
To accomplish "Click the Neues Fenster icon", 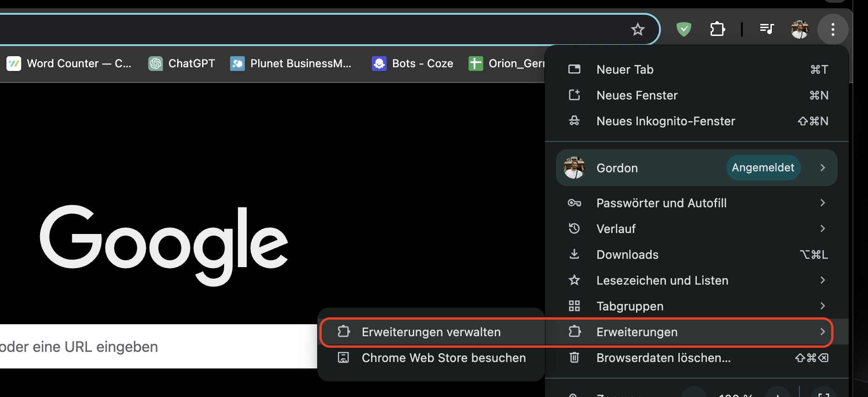I will (574, 95).
